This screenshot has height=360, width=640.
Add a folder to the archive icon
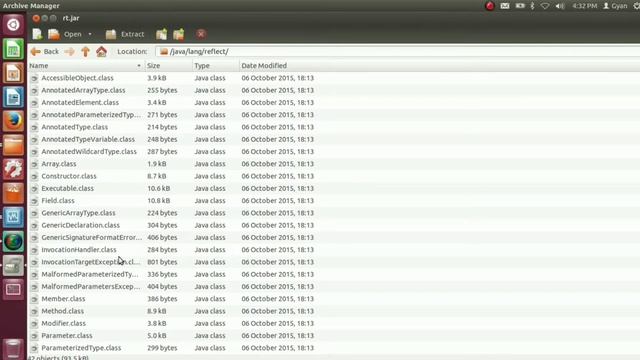179,34
